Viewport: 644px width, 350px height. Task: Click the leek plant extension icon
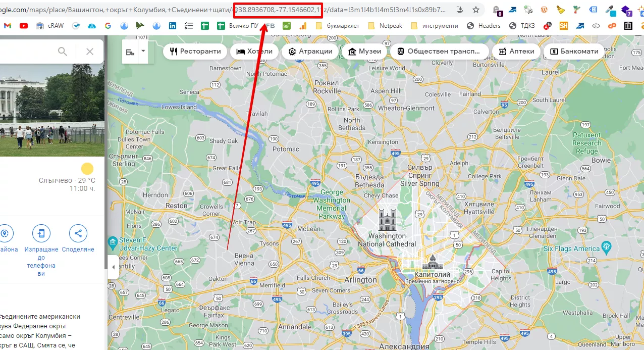coord(577,10)
